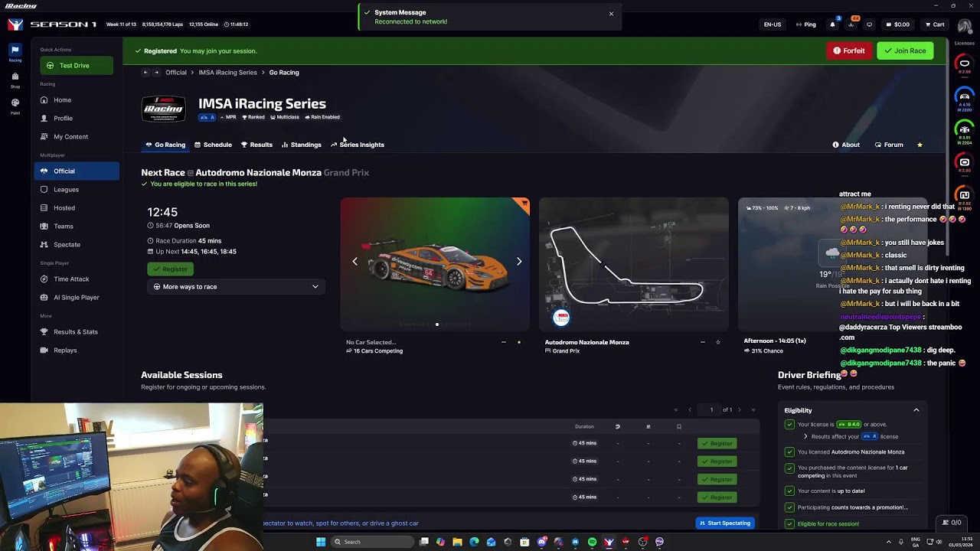Open My Content in the sidebar
The image size is (980, 551).
point(70,137)
